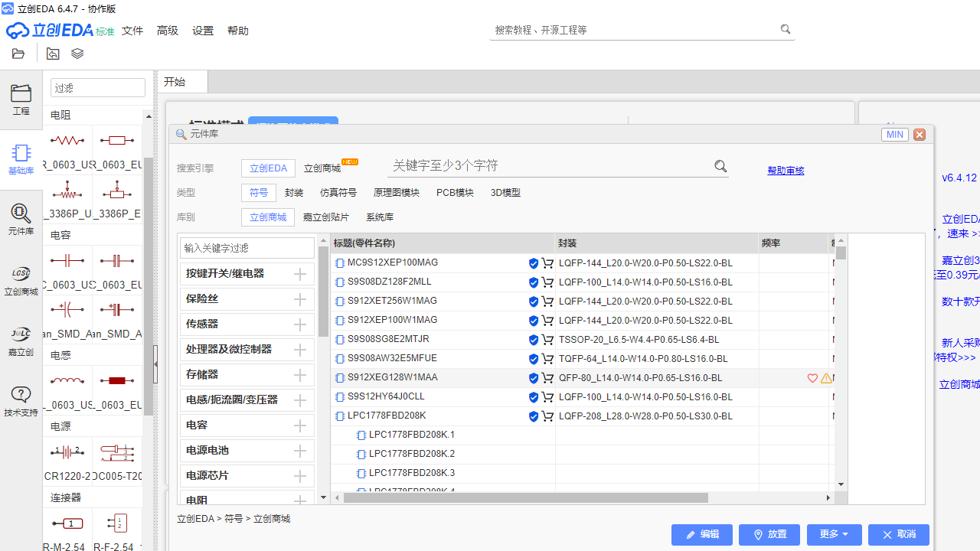Select the 3D模型 type filter
Image resolution: width=980 pixels, height=551 pixels.
click(x=505, y=193)
